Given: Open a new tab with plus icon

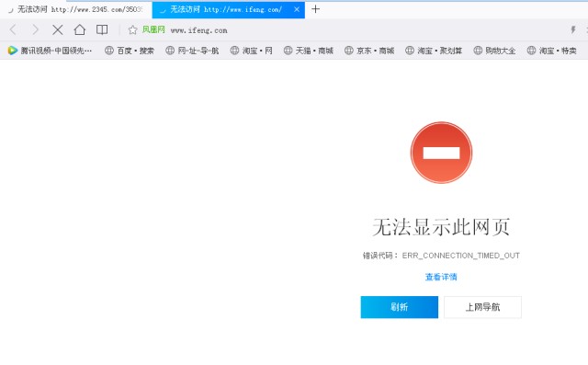Looking at the screenshot, I should (316, 9).
